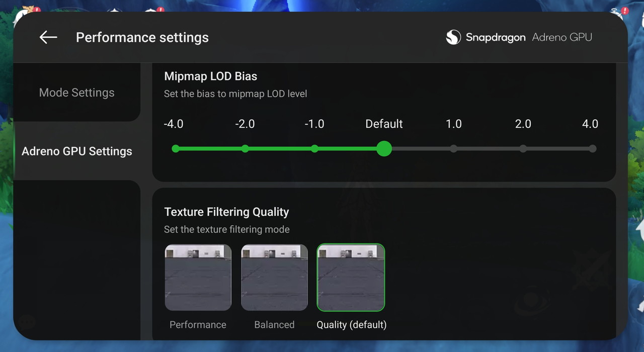Set Mipmap LOD Bias to 4.0

pos(592,149)
